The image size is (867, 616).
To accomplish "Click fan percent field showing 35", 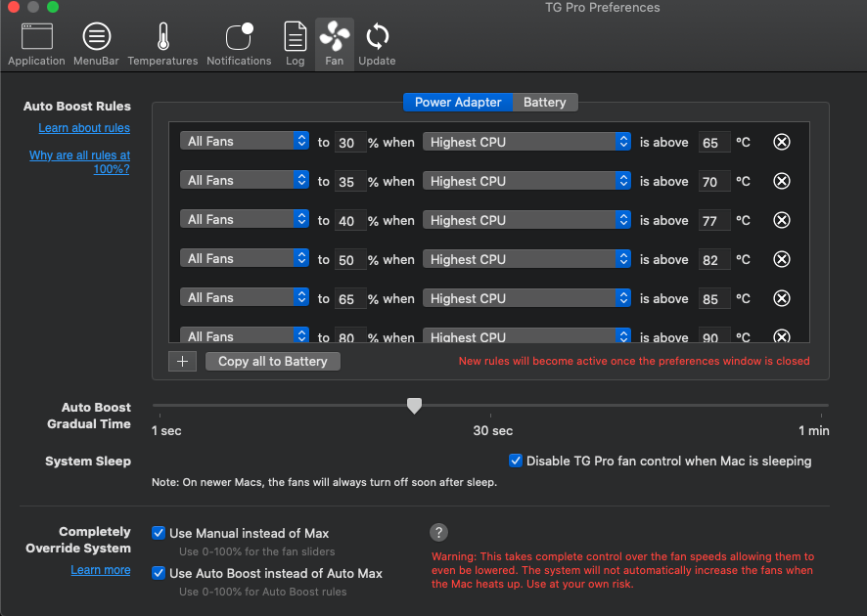I will click(x=350, y=182).
